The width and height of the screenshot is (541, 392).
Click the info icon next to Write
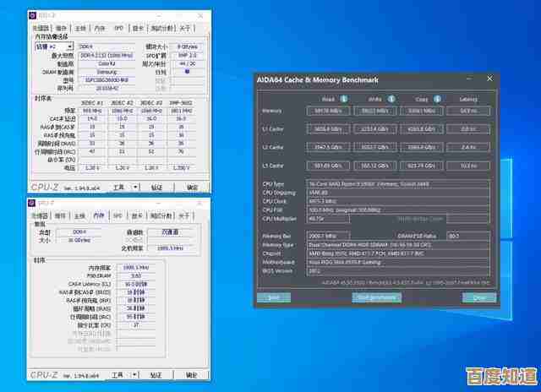pyautogui.click(x=391, y=99)
